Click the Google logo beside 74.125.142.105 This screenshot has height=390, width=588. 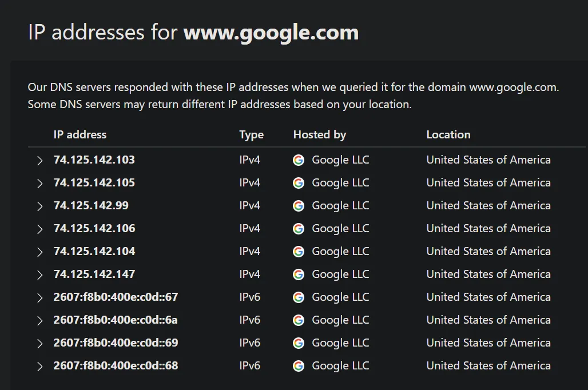(299, 183)
